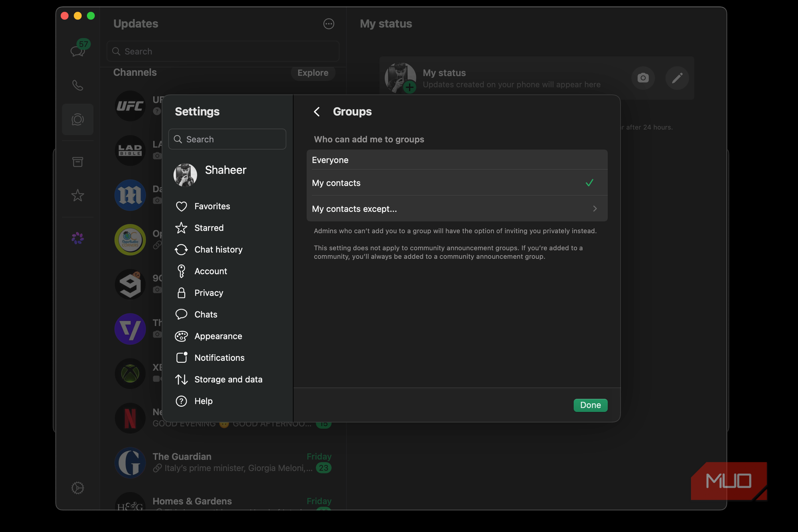Click the pencil icon in My status
Viewport: 798px width, 532px height.
click(677, 78)
